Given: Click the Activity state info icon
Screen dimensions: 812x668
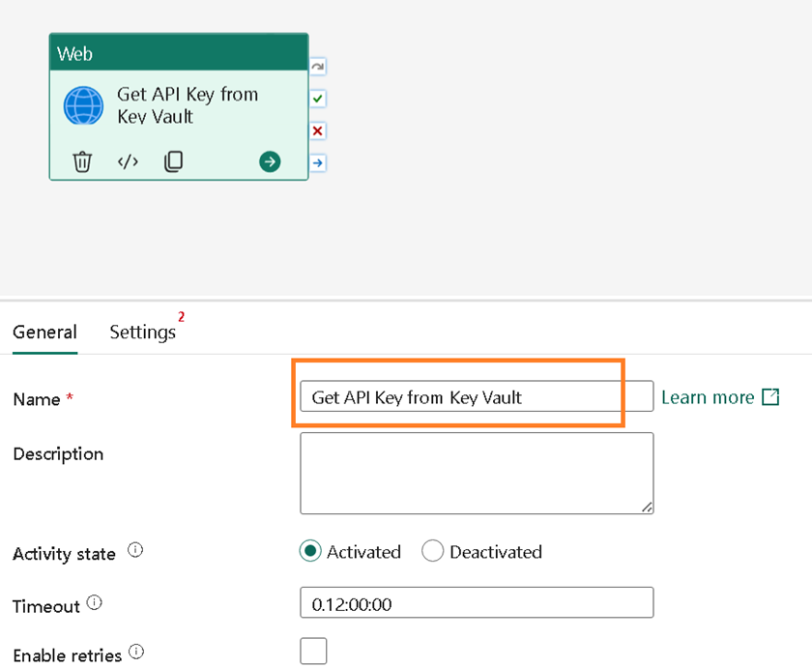Looking at the screenshot, I should coord(135,550).
